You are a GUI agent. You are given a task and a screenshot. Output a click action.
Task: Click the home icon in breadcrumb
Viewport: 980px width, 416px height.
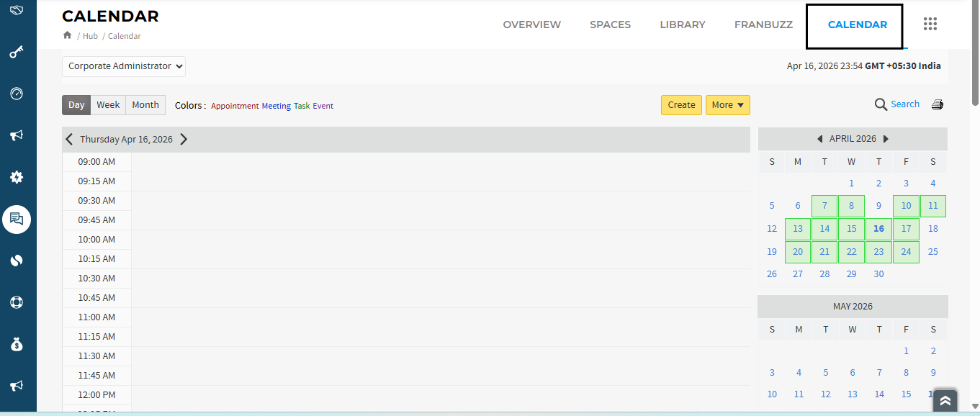click(68, 35)
